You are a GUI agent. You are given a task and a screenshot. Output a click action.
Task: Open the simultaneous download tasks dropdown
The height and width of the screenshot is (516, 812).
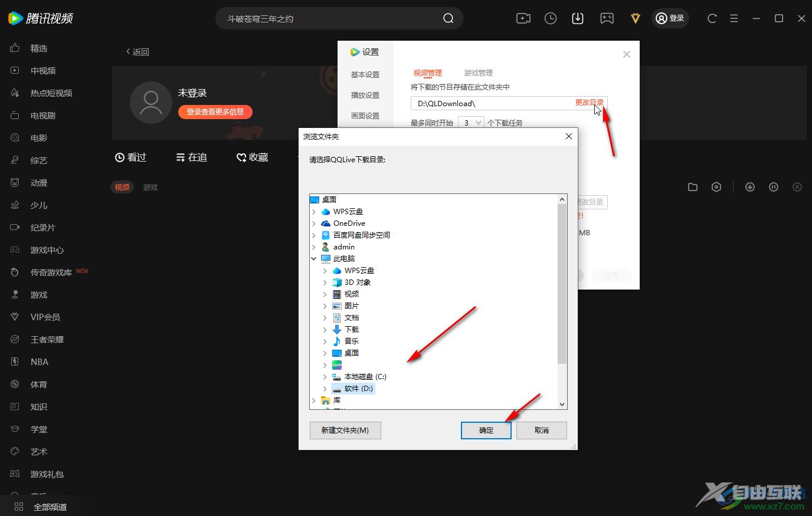click(471, 123)
